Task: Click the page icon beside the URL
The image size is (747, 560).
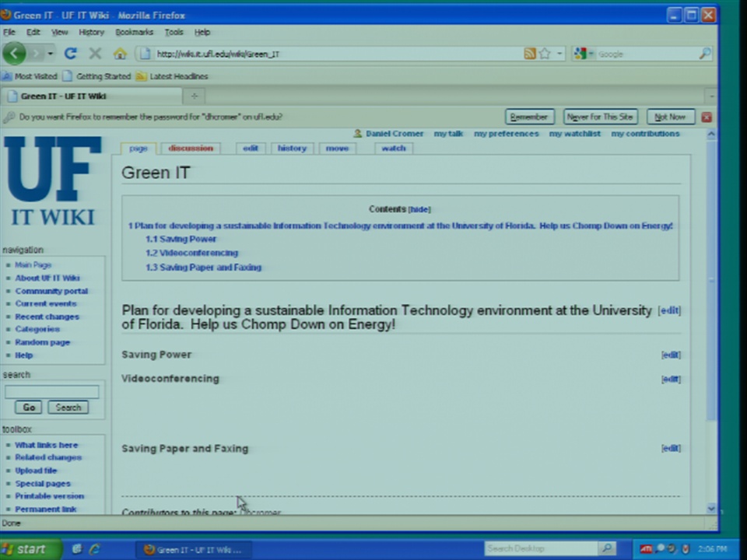Action: (146, 54)
